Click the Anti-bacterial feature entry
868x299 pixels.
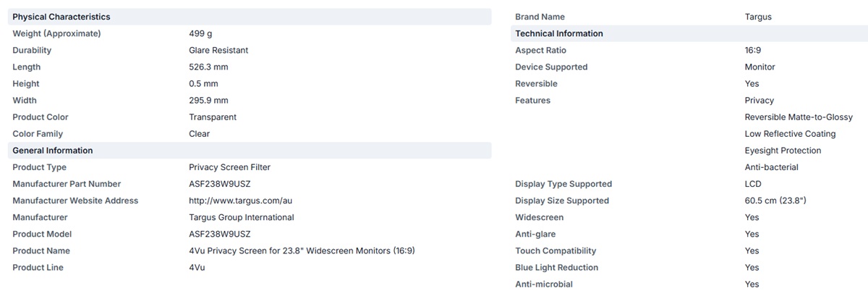pyautogui.click(x=772, y=167)
